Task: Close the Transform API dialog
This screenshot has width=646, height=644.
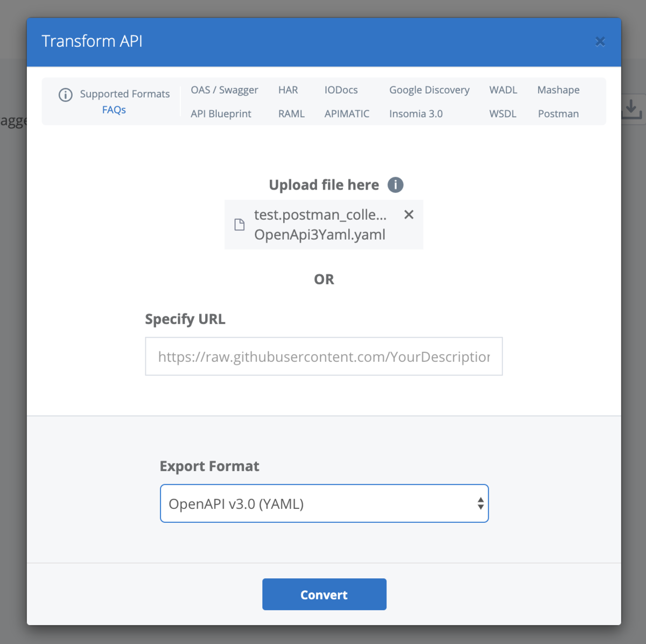Action: pyautogui.click(x=600, y=41)
